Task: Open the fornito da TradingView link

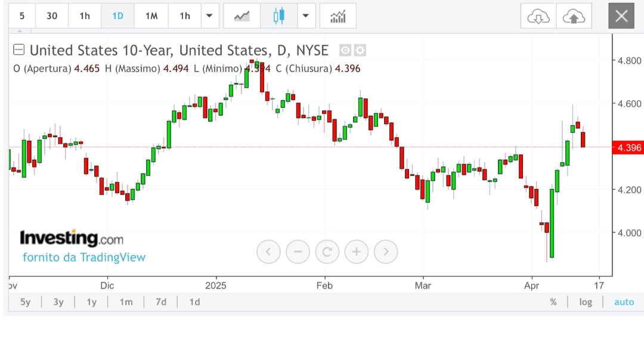Action: (84, 258)
